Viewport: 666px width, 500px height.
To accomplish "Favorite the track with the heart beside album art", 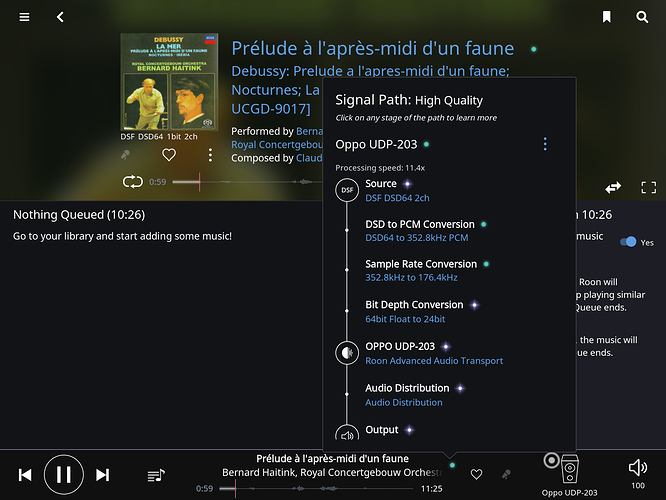I will click(169, 155).
